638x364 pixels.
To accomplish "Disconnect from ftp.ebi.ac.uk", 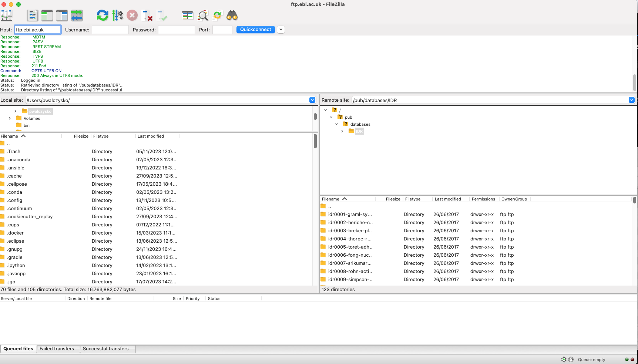I will [x=147, y=16].
